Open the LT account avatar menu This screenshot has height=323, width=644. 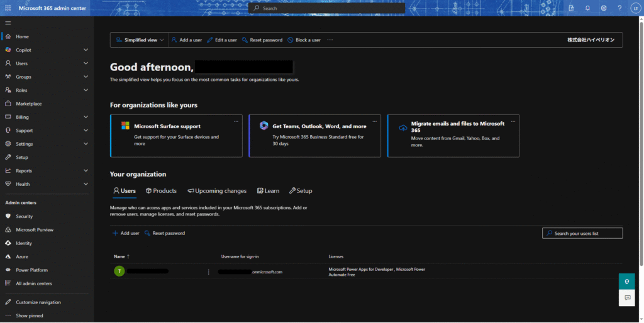coord(635,8)
